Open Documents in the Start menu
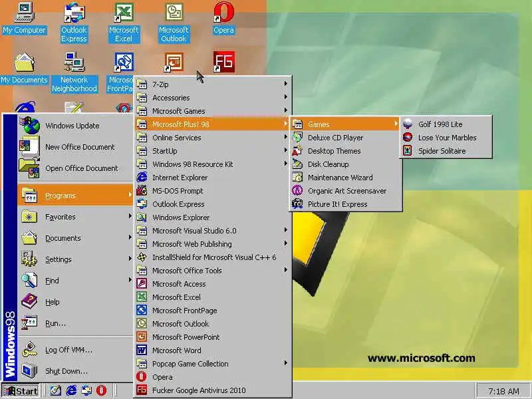The image size is (532, 399). tap(75, 238)
